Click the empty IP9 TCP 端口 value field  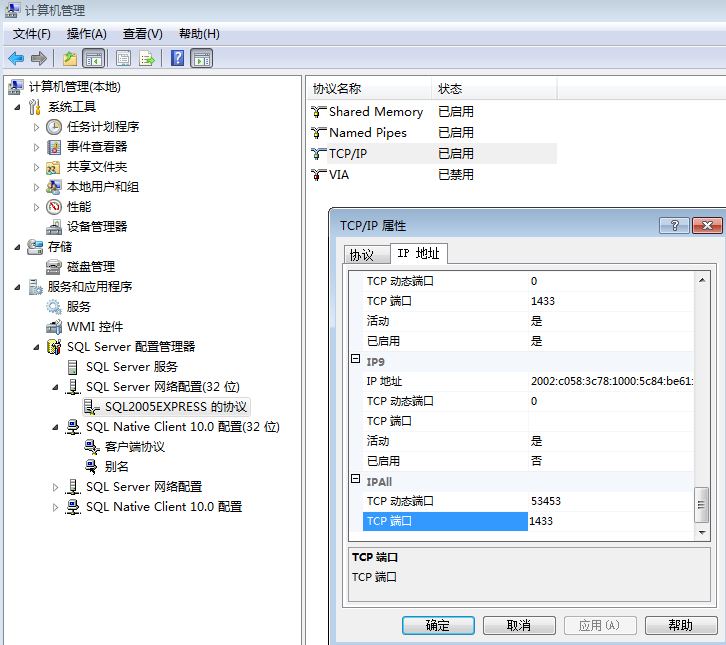click(611, 421)
